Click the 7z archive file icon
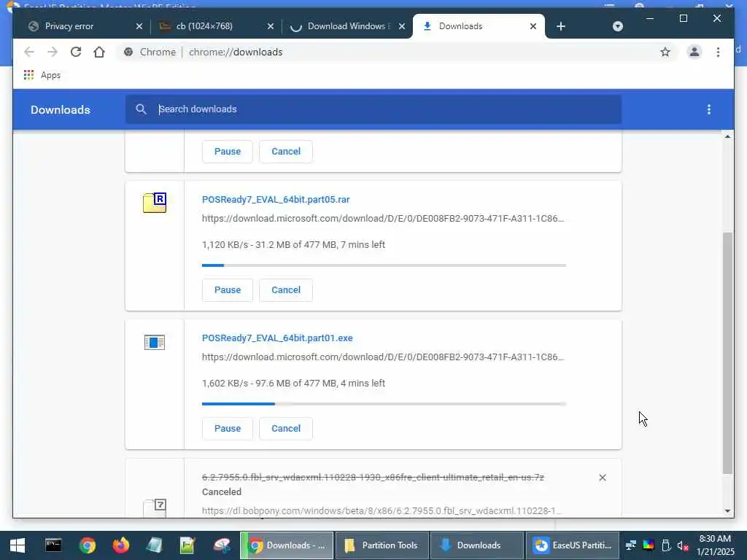 pyautogui.click(x=155, y=507)
